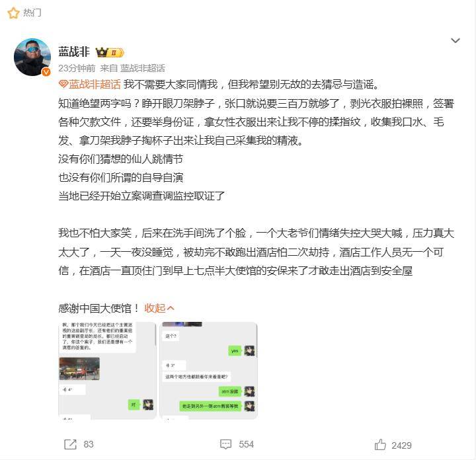
Task: Open the first chat screenshot thumbnail
Action: [x=107, y=371]
